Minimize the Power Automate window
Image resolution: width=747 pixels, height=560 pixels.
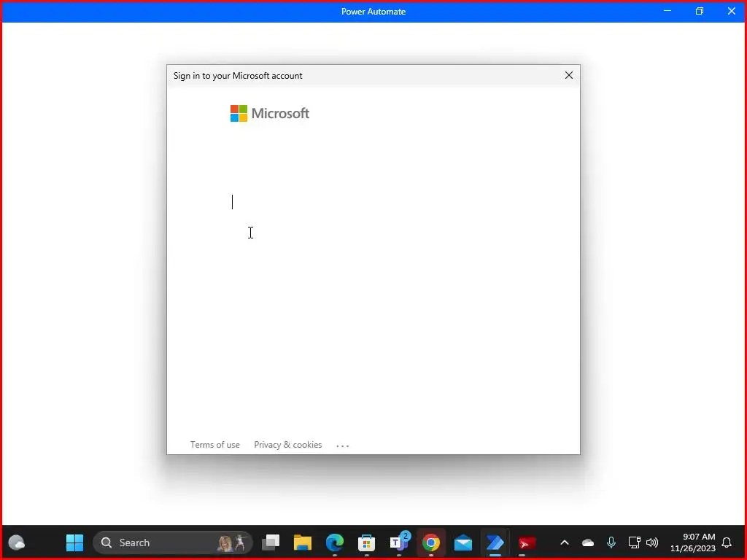pos(667,11)
